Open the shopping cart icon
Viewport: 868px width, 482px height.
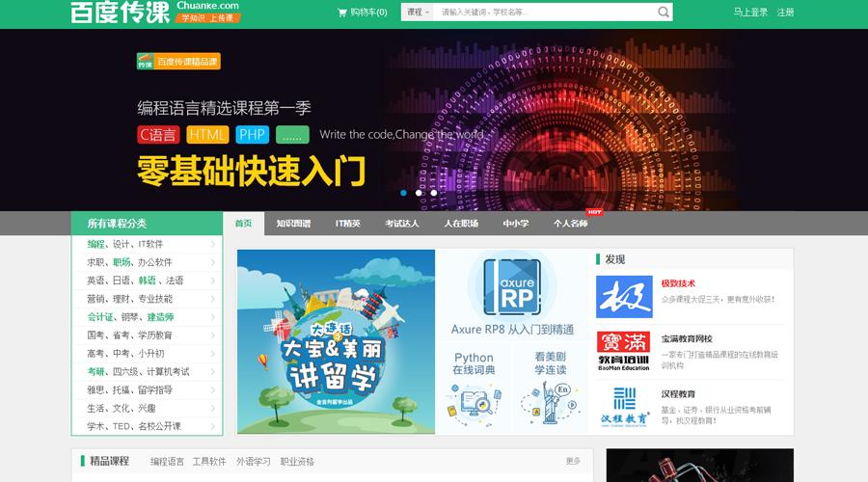point(342,13)
